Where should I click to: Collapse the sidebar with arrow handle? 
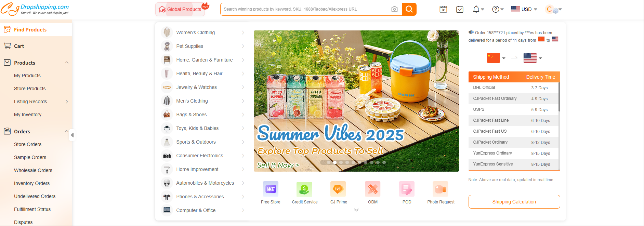[x=72, y=135]
